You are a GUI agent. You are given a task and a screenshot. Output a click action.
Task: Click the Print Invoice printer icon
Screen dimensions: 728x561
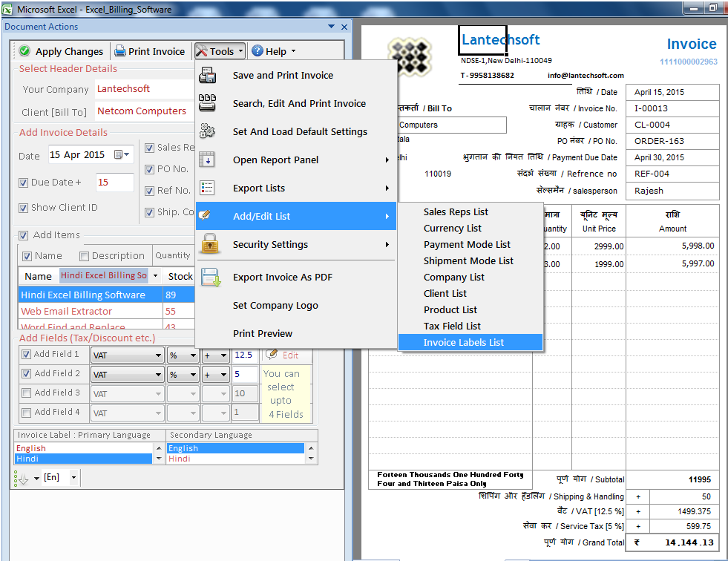click(119, 51)
